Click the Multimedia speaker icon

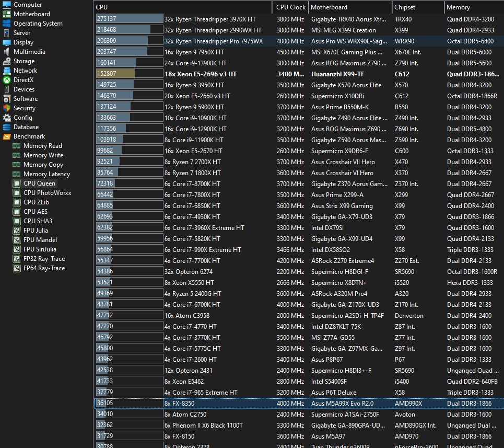7,51
